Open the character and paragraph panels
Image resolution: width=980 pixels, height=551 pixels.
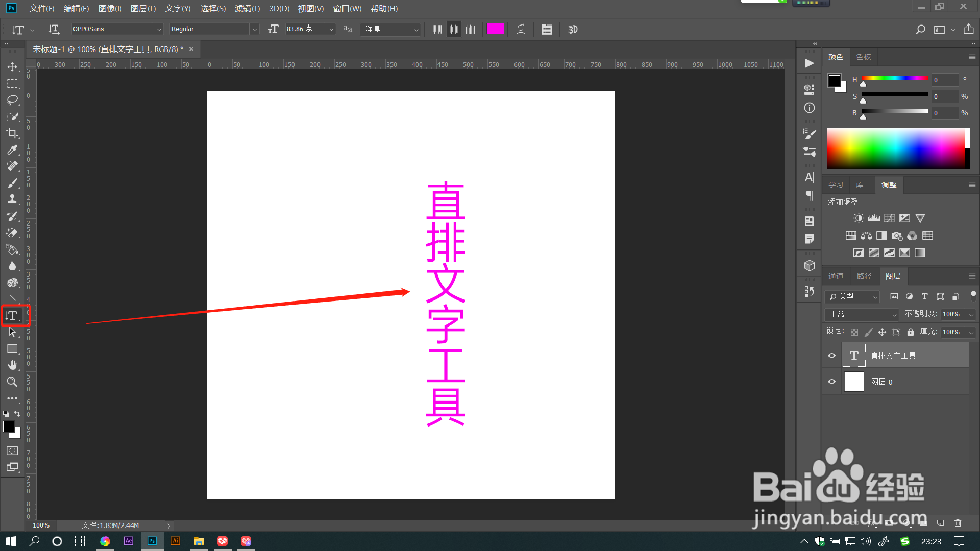point(547,29)
